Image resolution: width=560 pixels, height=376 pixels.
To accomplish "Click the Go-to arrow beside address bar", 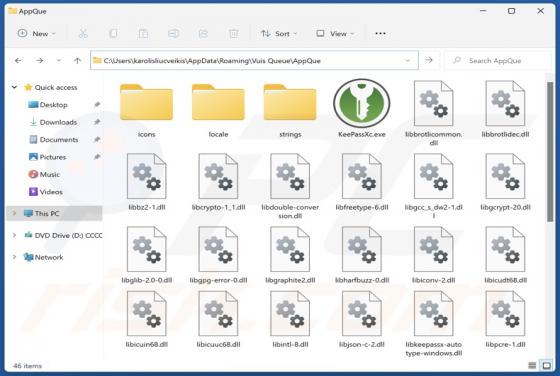I will point(429,60).
